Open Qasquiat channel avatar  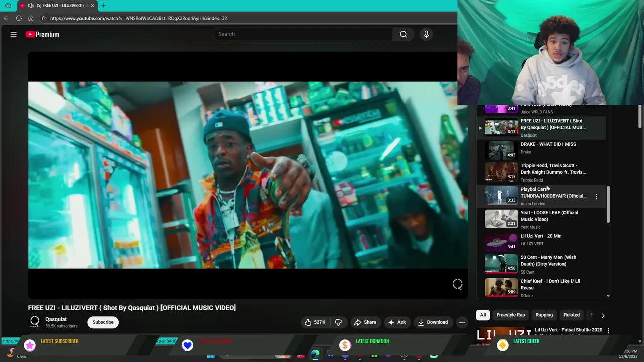click(35, 322)
